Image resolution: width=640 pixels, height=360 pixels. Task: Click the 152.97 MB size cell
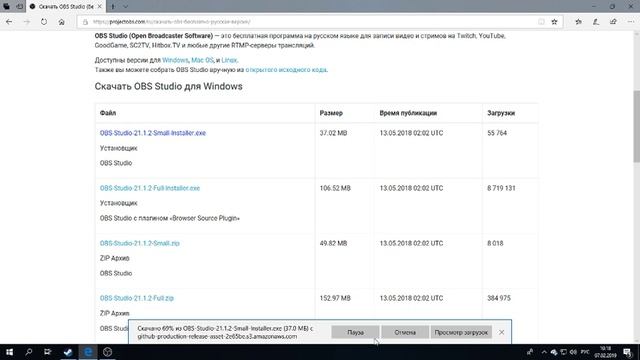click(335, 298)
